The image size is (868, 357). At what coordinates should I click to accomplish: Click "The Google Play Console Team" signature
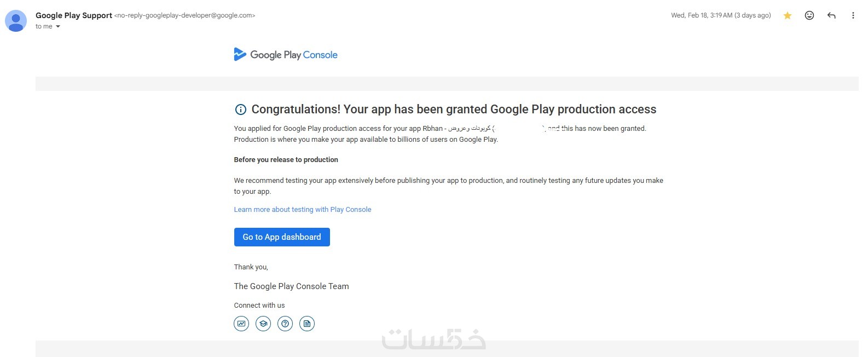pyautogui.click(x=291, y=286)
